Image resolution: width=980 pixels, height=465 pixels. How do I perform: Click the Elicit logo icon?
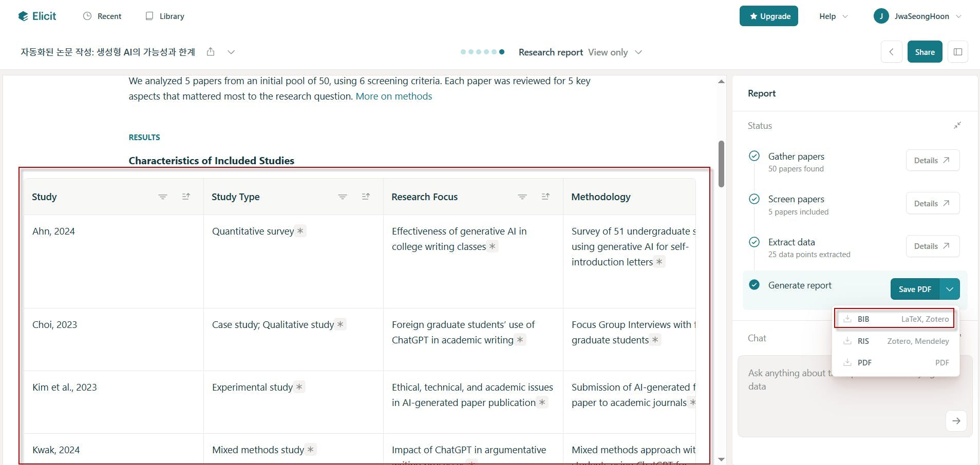(x=23, y=16)
